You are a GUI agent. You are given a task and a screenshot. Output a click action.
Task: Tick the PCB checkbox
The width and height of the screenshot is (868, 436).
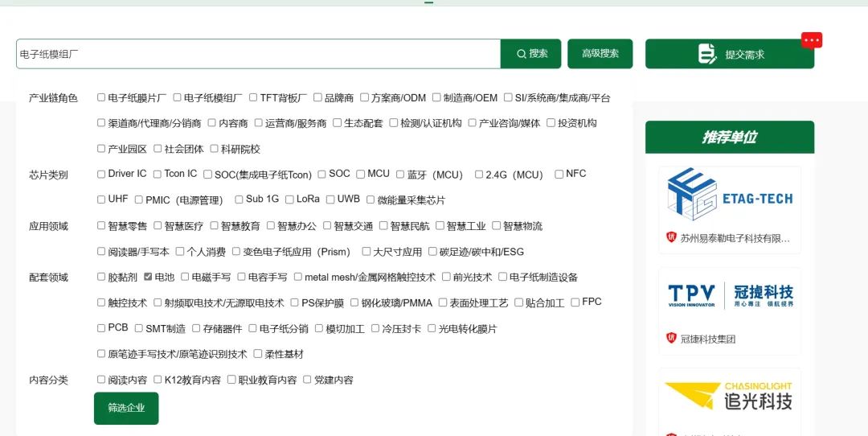(x=100, y=328)
